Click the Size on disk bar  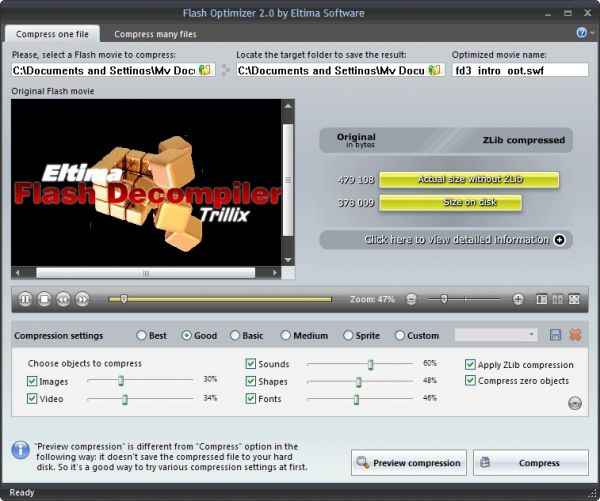451,202
